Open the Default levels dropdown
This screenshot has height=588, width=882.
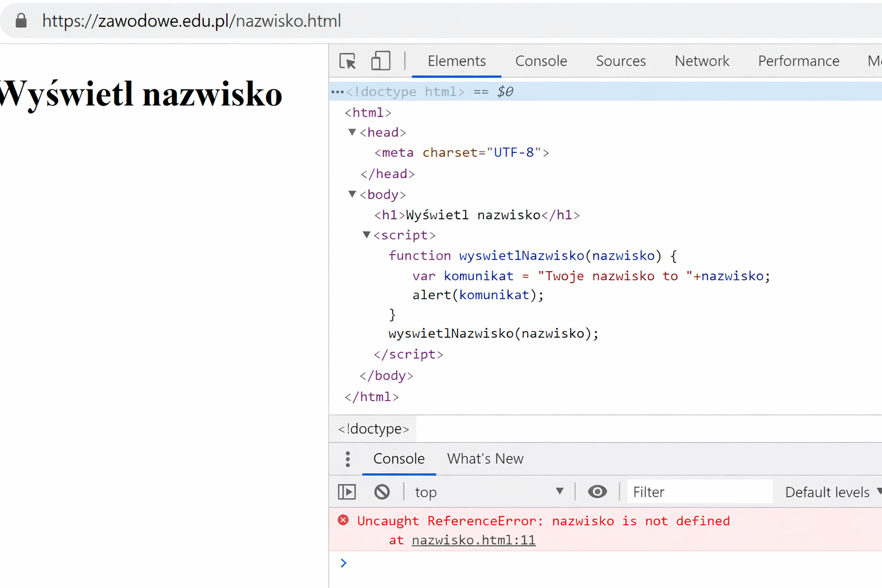(x=832, y=492)
